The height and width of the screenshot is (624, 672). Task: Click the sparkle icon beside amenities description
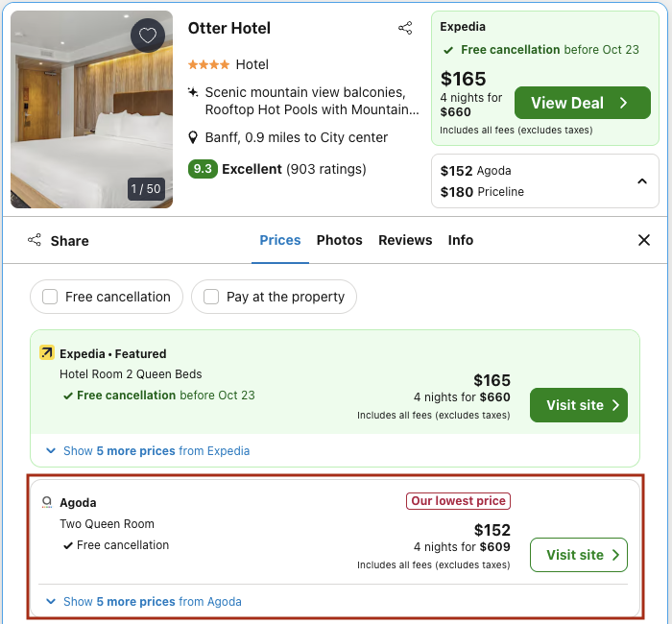pos(194,92)
